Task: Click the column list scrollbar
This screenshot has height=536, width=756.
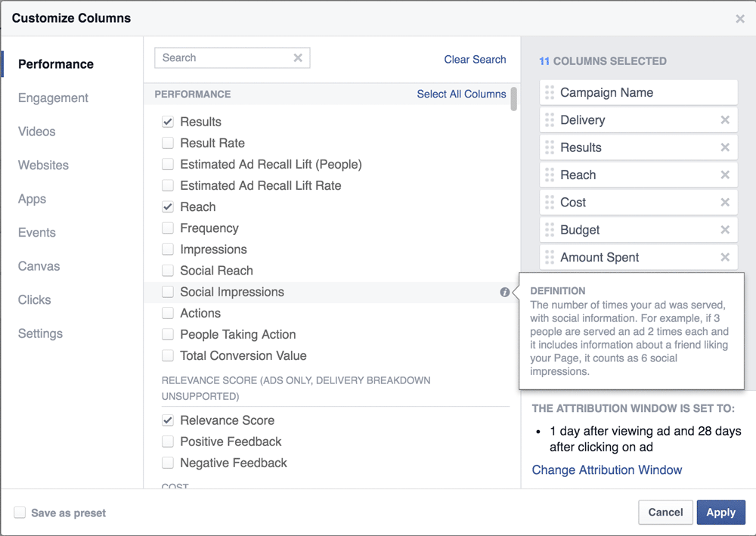Action: (x=514, y=99)
